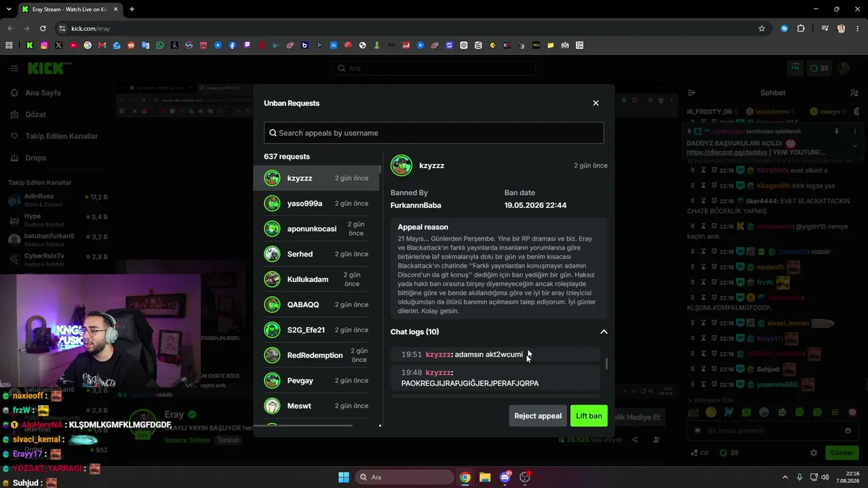Click chat log 'adamsın akt2wcumi'

pyautogui.click(x=489, y=354)
